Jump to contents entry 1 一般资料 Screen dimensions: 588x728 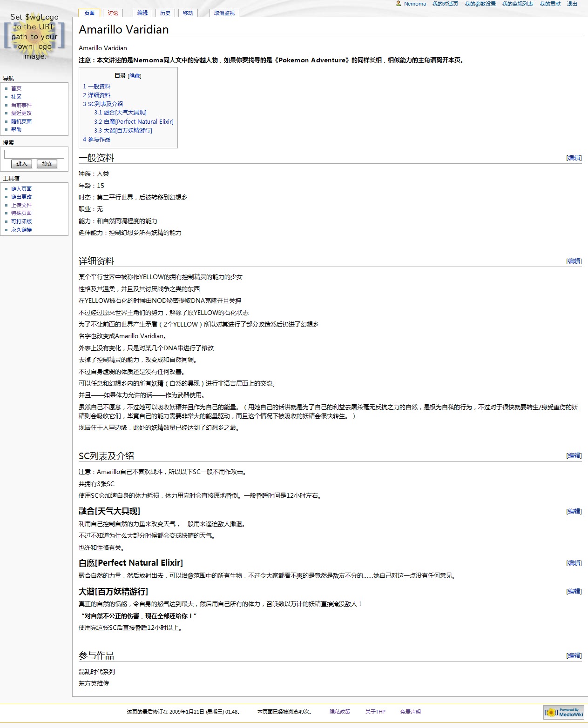pos(97,87)
